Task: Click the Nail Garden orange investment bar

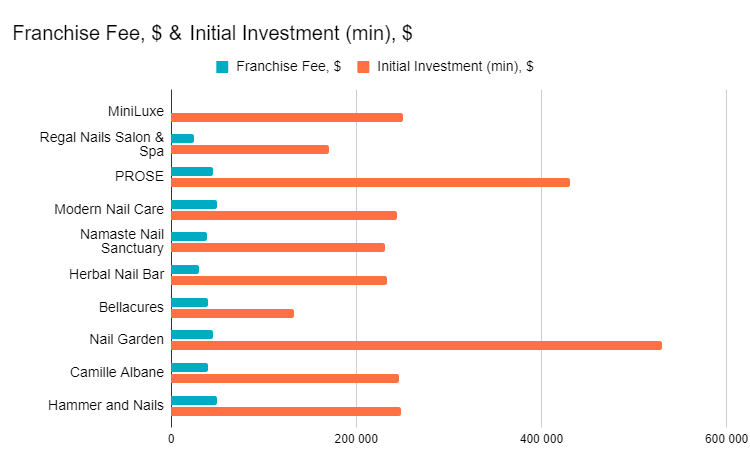Action: pyautogui.click(x=417, y=346)
